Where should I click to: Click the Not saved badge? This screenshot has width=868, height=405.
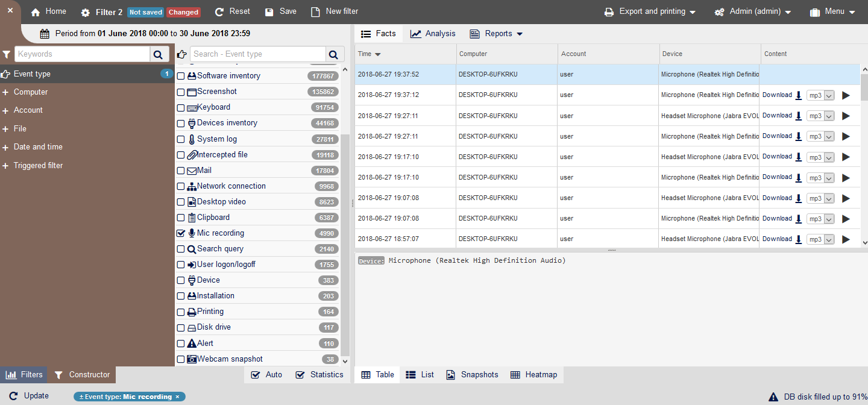coord(146,13)
